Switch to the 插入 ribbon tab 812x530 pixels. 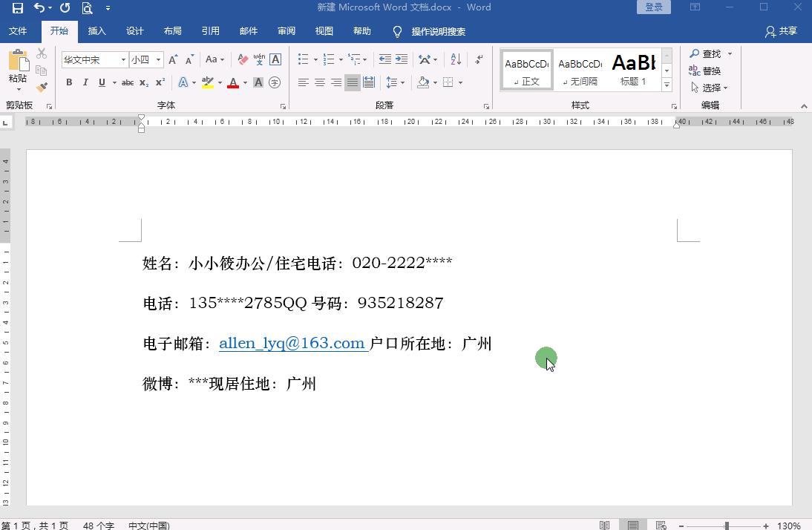point(96,31)
